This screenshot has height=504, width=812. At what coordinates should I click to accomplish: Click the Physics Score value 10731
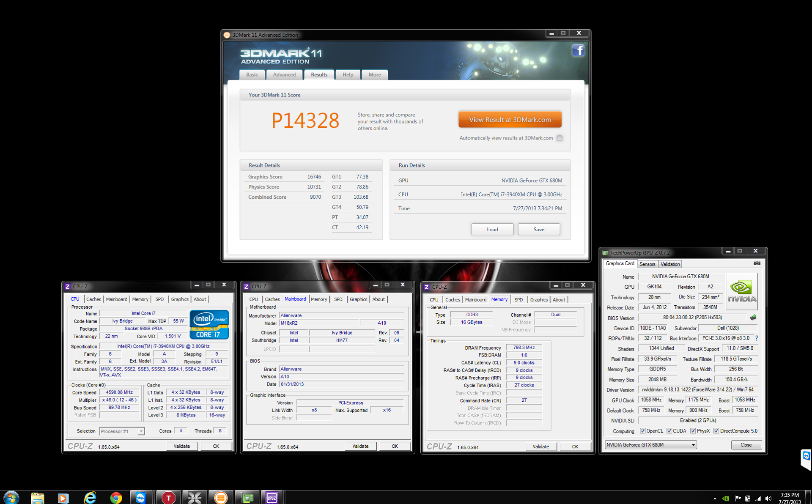[x=314, y=187]
